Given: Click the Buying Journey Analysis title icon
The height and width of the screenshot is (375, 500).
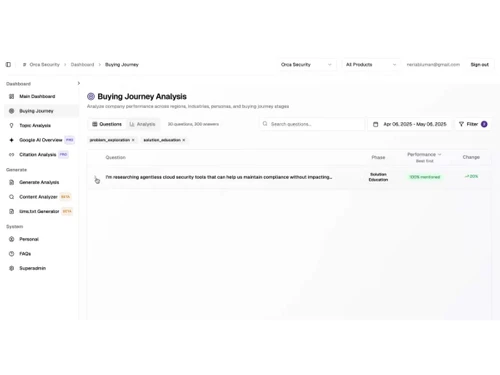Looking at the screenshot, I should tap(91, 97).
